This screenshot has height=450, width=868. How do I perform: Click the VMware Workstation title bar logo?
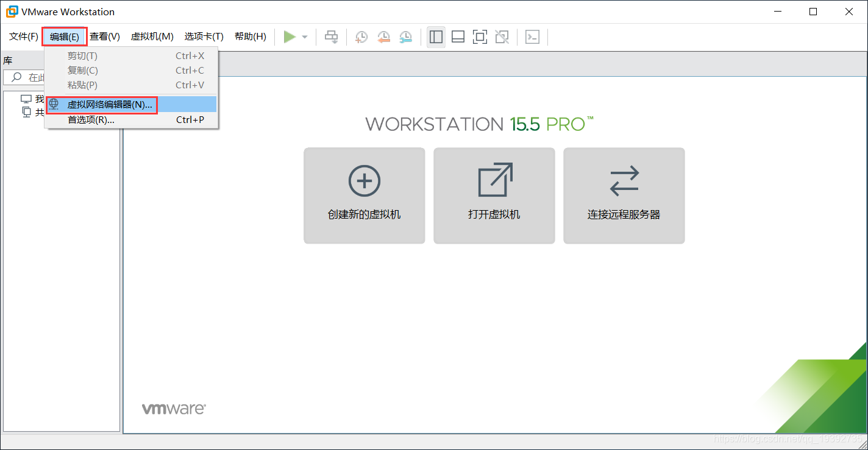pos(12,12)
